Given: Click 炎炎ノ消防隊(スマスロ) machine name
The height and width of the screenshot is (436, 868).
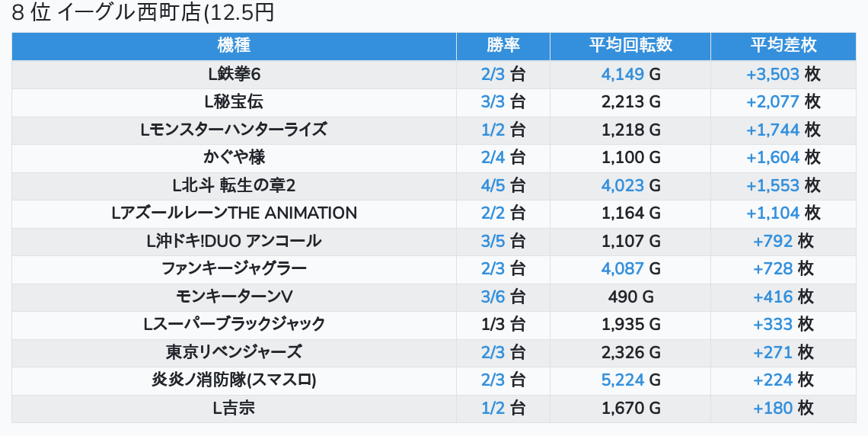Looking at the screenshot, I should (234, 380).
